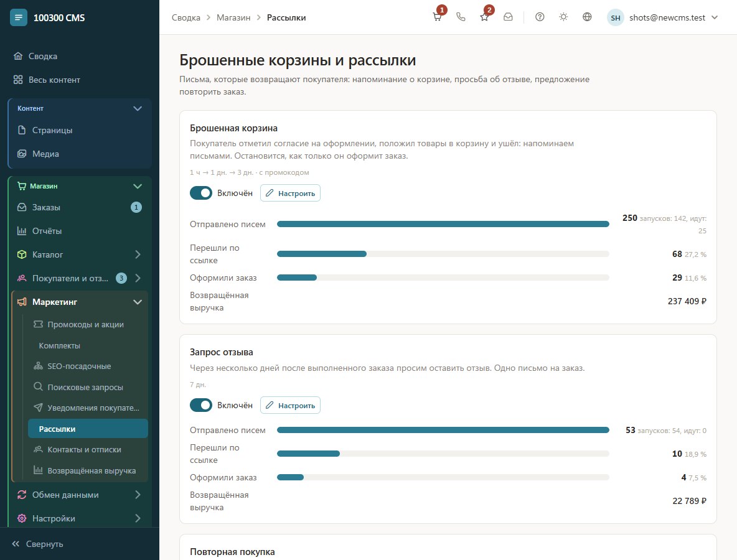Open the help question mark icon
Viewport: 737px width, 560px height.
tap(540, 17)
